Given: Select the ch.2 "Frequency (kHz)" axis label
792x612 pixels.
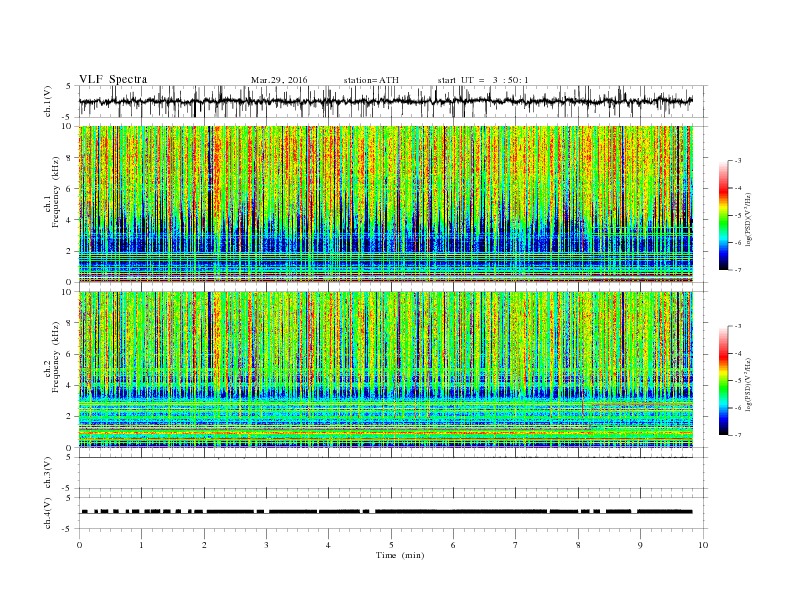Looking at the screenshot, I should click(56, 358).
